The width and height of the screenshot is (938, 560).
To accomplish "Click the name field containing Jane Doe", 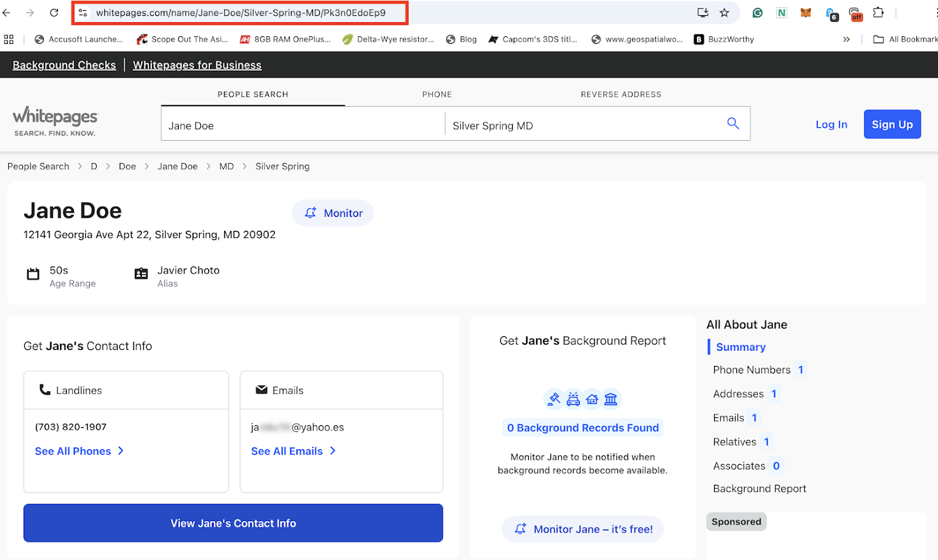I will point(303,124).
